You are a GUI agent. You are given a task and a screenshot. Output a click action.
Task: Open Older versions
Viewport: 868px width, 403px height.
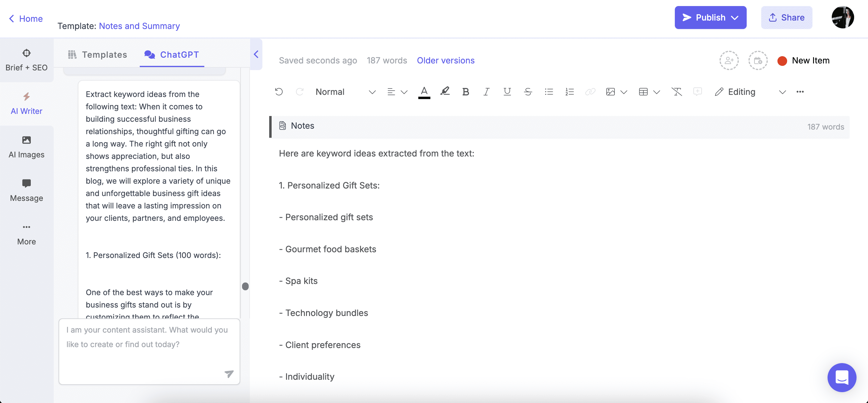(x=445, y=60)
